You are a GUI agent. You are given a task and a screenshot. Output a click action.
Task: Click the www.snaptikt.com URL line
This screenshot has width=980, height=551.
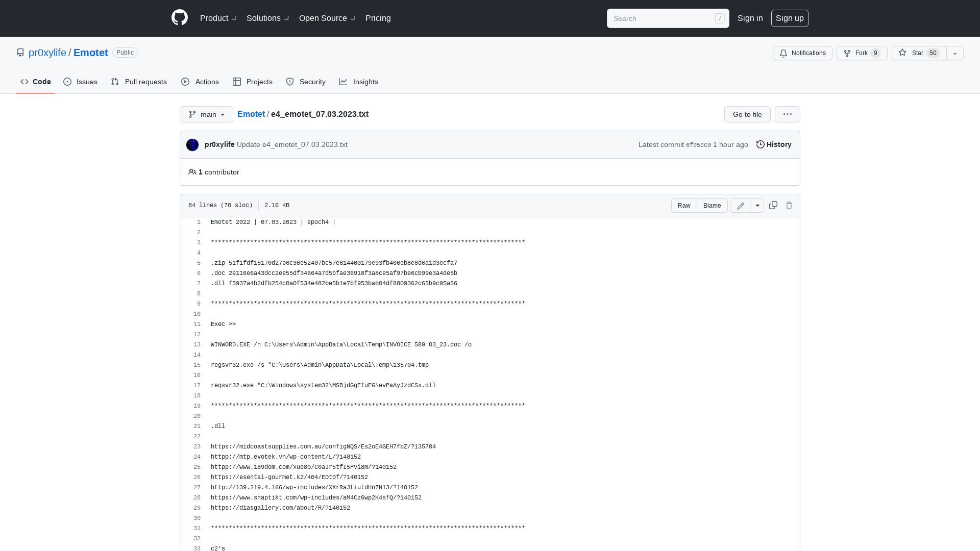[316, 498]
